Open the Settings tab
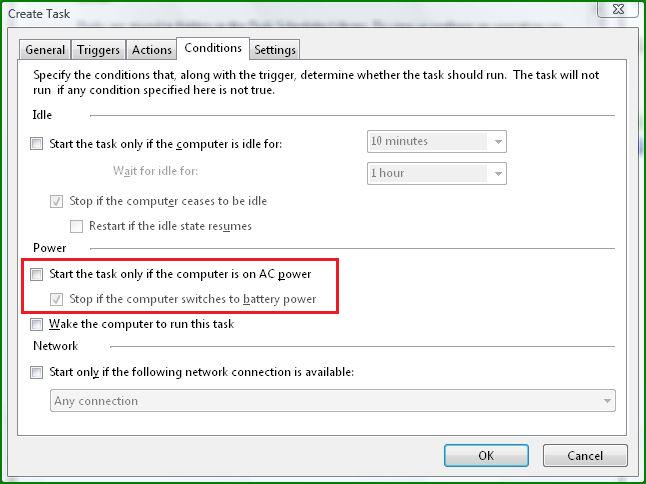This screenshot has height=484, width=646. pyautogui.click(x=275, y=50)
